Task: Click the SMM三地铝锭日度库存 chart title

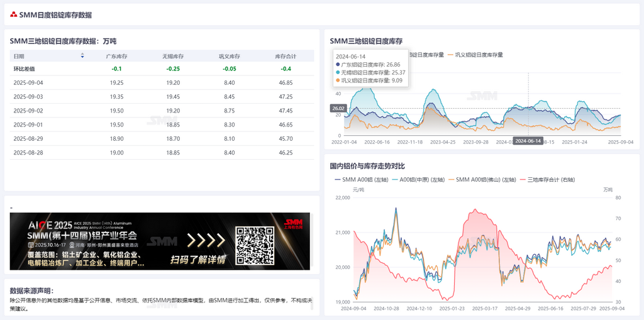Action: click(366, 41)
